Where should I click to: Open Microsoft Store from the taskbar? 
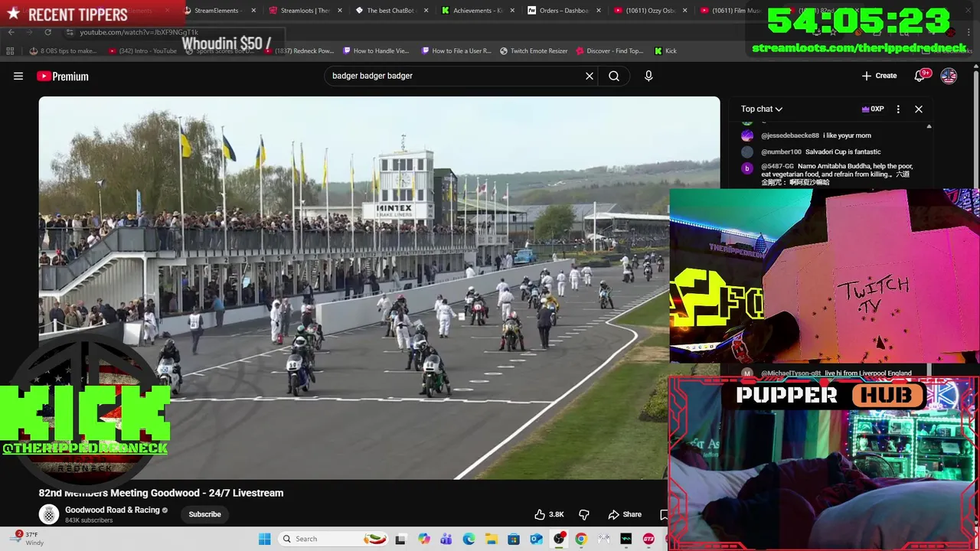514,539
